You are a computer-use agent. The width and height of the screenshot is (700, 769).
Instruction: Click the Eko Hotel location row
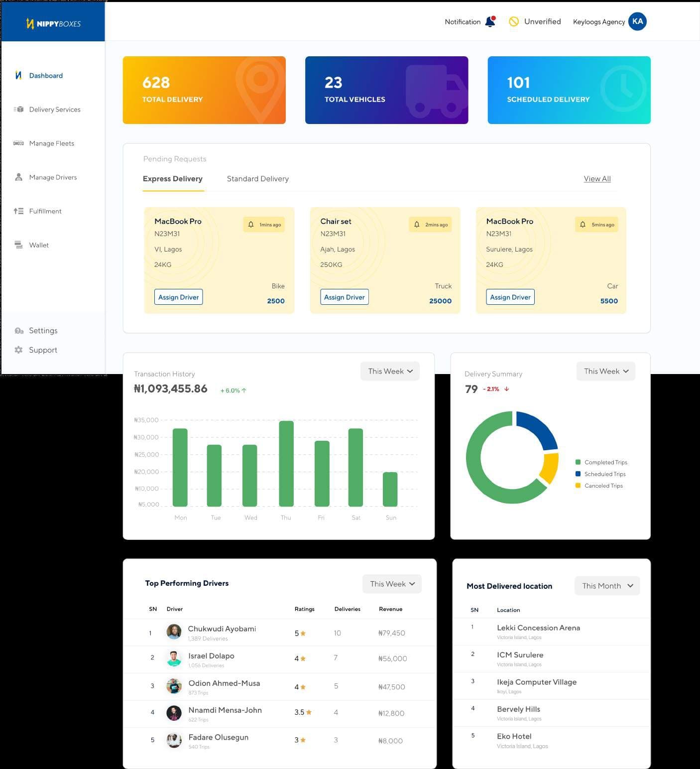(x=551, y=740)
